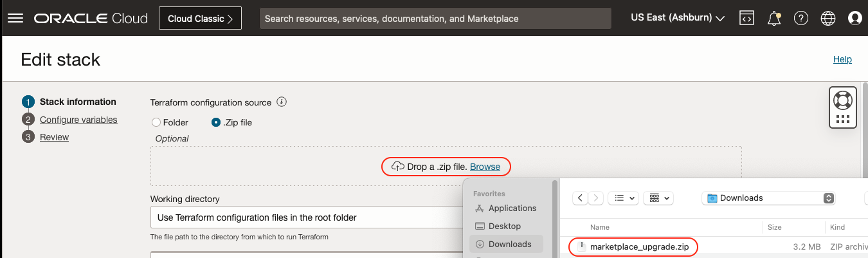
Task: Click the cloud upload icon in the drop zone
Action: tap(398, 167)
